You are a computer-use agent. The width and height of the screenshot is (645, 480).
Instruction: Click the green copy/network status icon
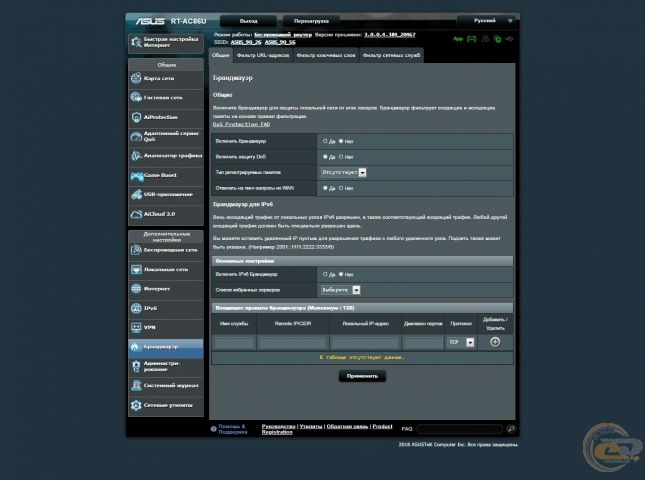[x=497, y=39]
